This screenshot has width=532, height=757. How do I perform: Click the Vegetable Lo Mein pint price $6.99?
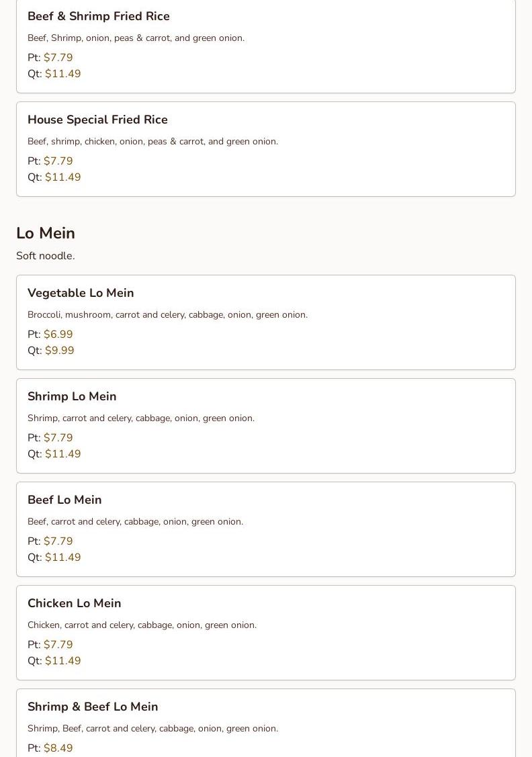tap(58, 334)
